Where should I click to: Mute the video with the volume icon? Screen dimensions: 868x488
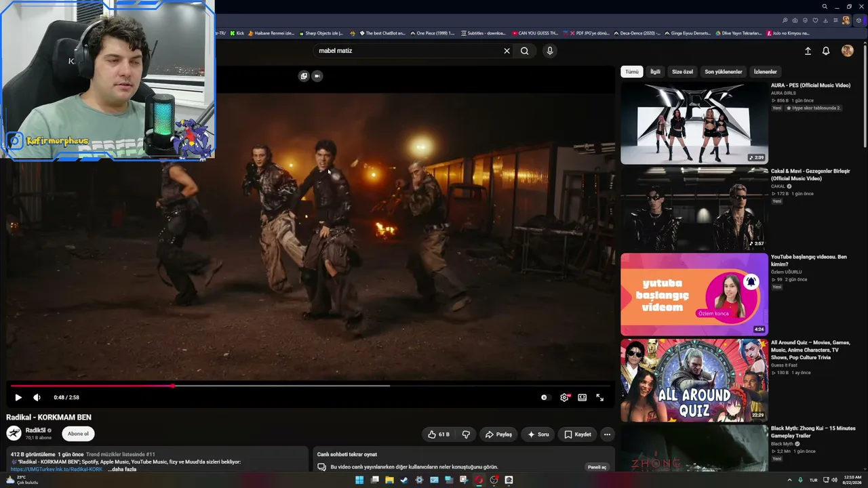(x=37, y=398)
